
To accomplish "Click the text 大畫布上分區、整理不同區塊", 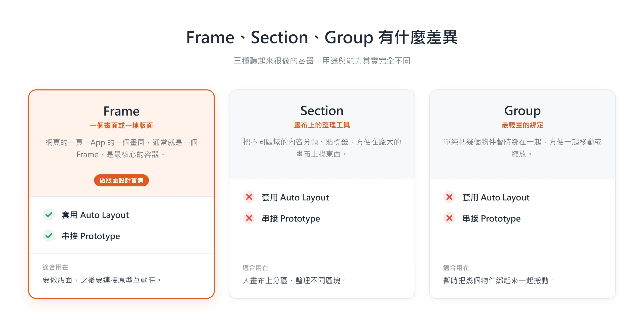I will [294, 281].
